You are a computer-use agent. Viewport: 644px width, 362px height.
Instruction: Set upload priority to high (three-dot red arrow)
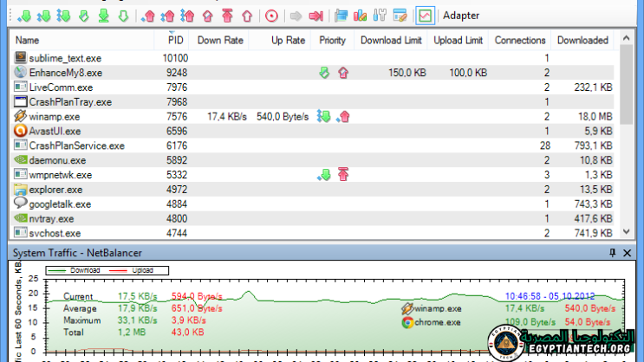[187, 16]
